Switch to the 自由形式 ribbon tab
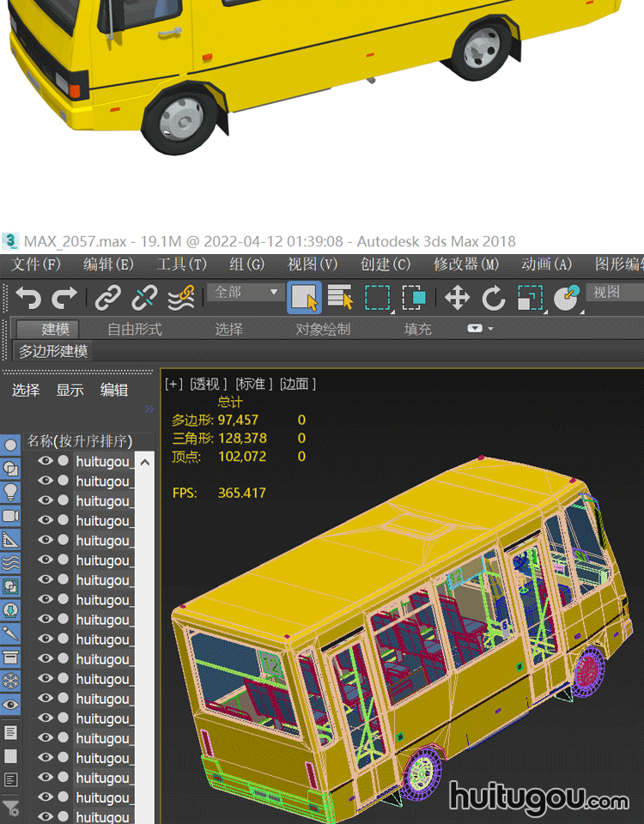644x824 pixels. point(134,329)
